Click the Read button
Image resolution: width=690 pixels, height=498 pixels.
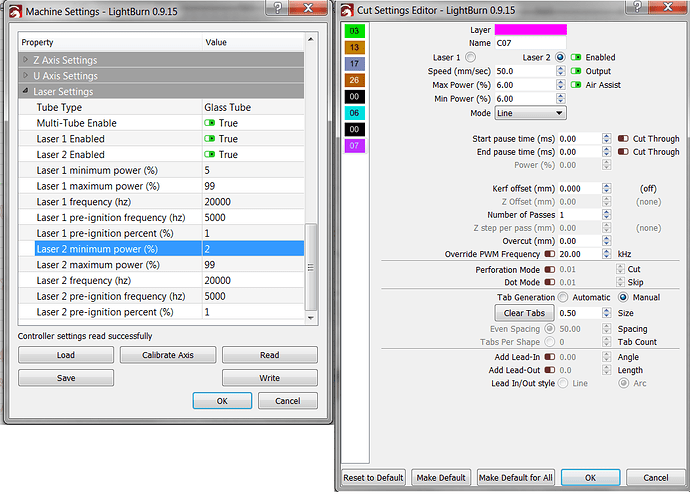(x=270, y=355)
